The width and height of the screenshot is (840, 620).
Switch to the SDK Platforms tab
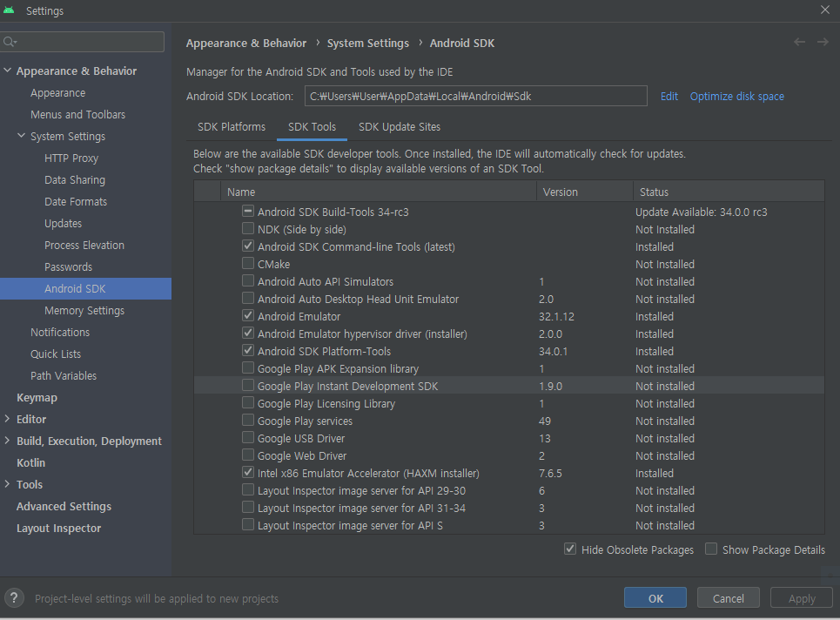(x=232, y=127)
